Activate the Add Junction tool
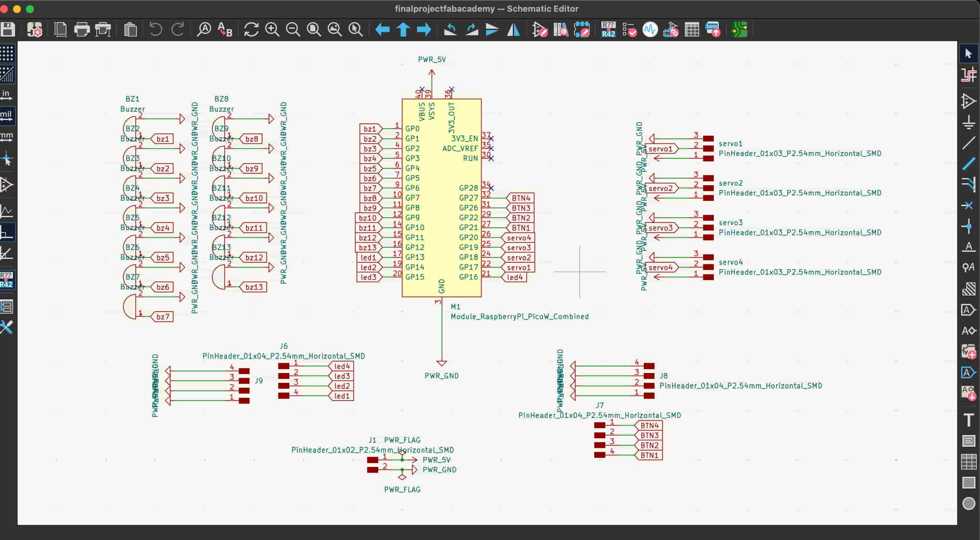This screenshot has height=540, width=980. pyautogui.click(x=969, y=227)
